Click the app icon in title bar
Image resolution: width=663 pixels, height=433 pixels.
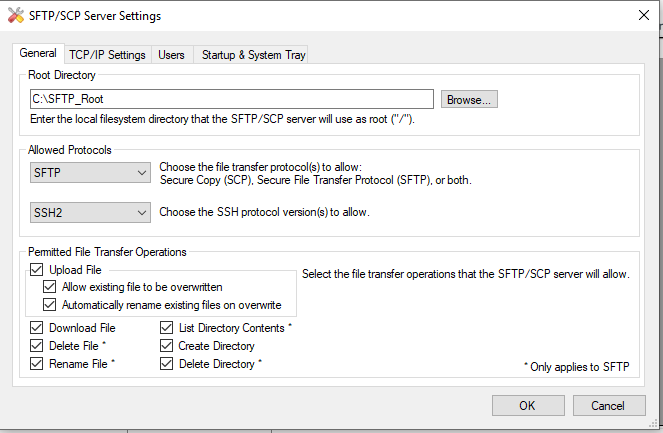(14, 16)
